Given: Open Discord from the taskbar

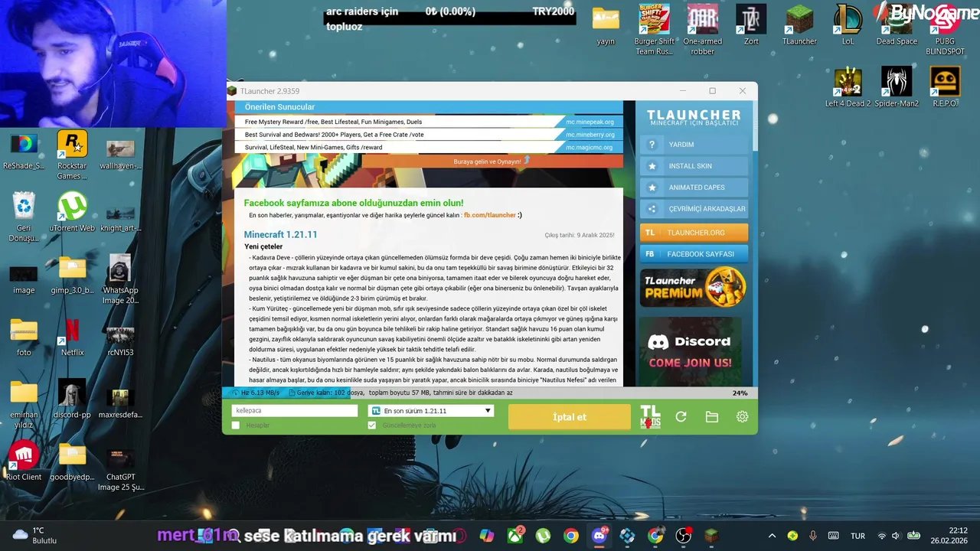Looking at the screenshot, I should click(x=599, y=536).
